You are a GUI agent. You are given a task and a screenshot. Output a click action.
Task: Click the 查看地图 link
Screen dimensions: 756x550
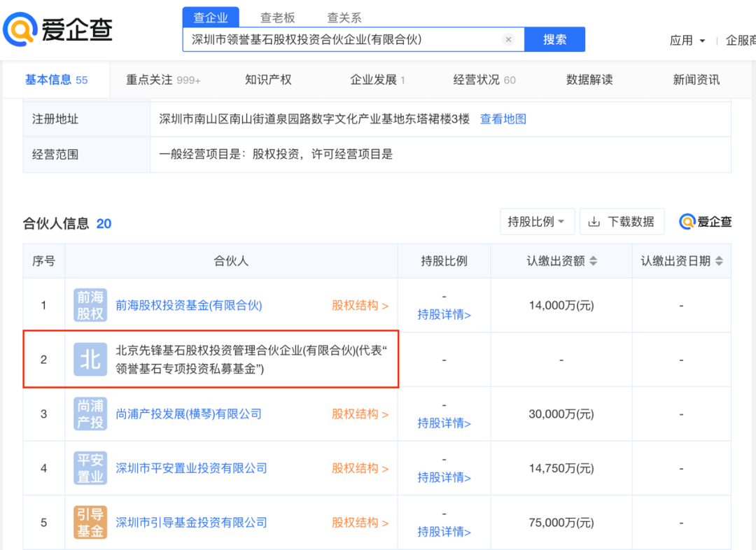tap(503, 119)
